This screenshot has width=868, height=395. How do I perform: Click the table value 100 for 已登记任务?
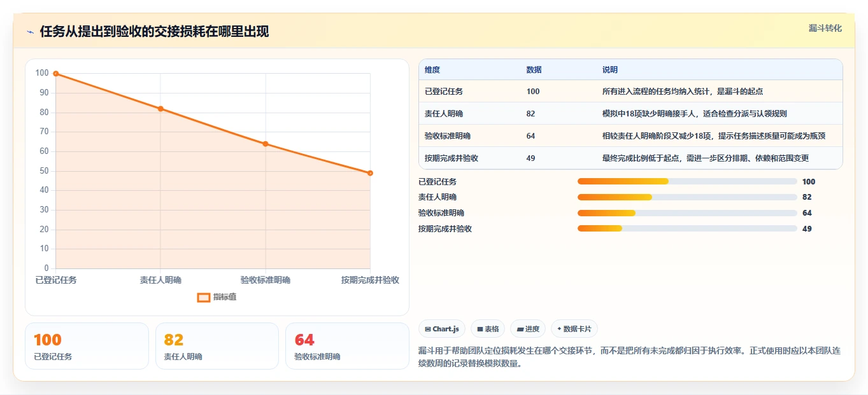pos(533,92)
